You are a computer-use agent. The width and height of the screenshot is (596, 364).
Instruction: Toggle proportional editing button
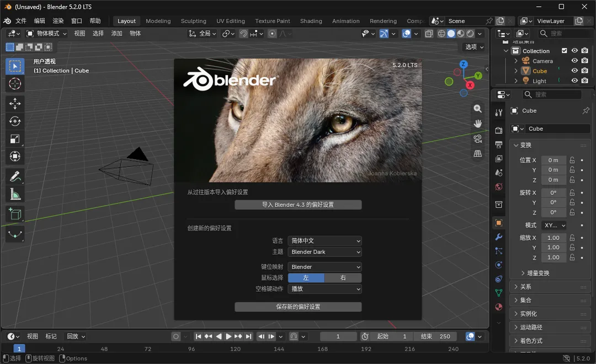[x=272, y=34]
